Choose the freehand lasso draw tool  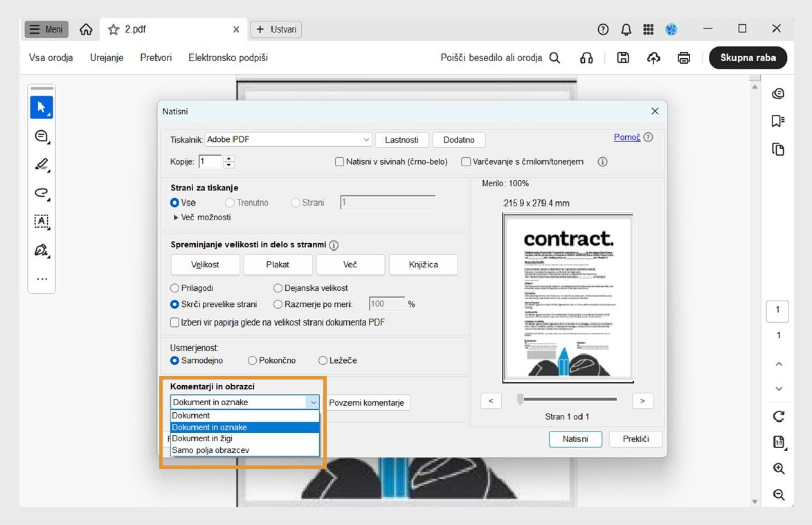click(42, 193)
